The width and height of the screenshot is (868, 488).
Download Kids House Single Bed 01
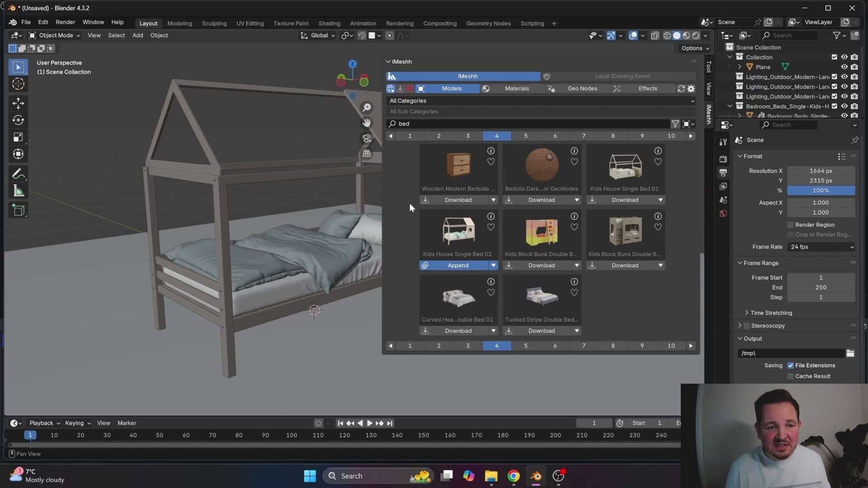pyautogui.click(x=621, y=200)
